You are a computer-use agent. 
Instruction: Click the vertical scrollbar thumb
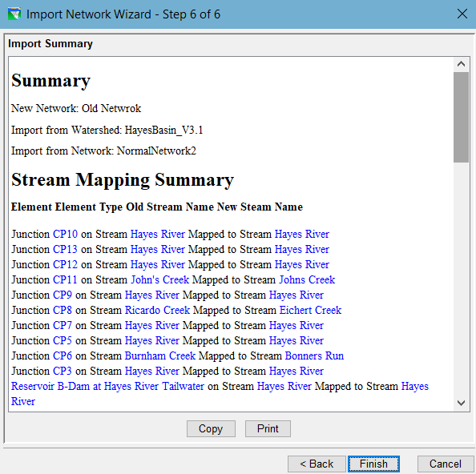[461, 117]
